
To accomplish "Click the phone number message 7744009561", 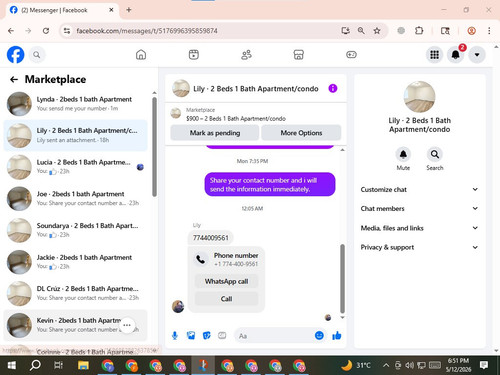I will click(211, 238).
